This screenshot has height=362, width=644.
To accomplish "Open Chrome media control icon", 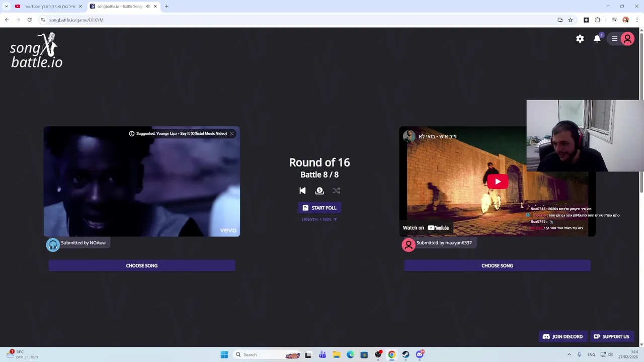I will (x=614, y=20).
